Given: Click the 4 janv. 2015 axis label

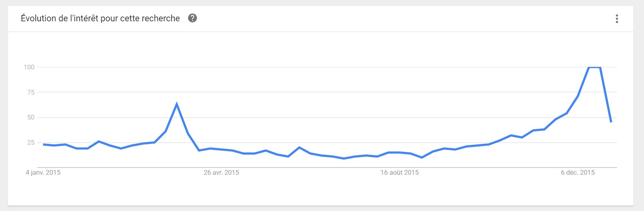Looking at the screenshot, I should pos(43,172).
